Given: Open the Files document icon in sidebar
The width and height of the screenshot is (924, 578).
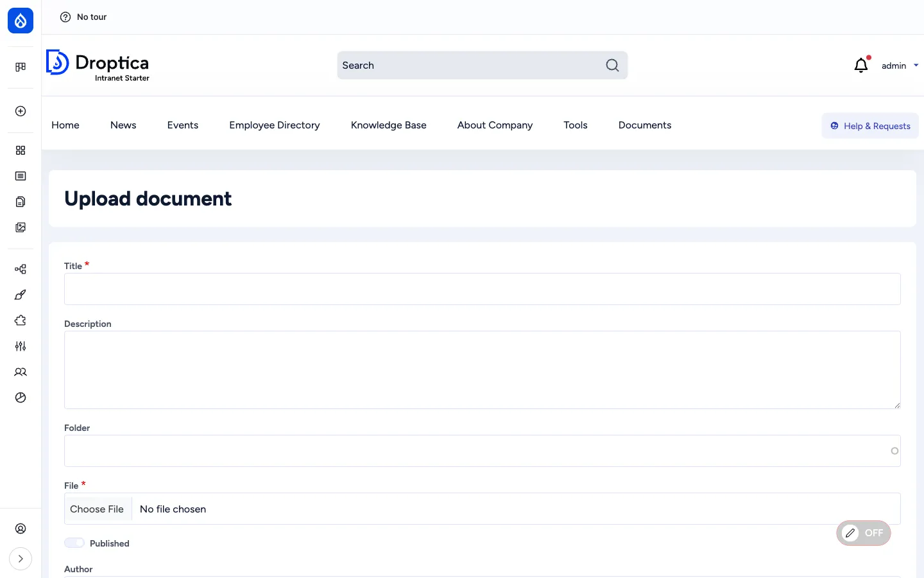Looking at the screenshot, I should coord(21,202).
